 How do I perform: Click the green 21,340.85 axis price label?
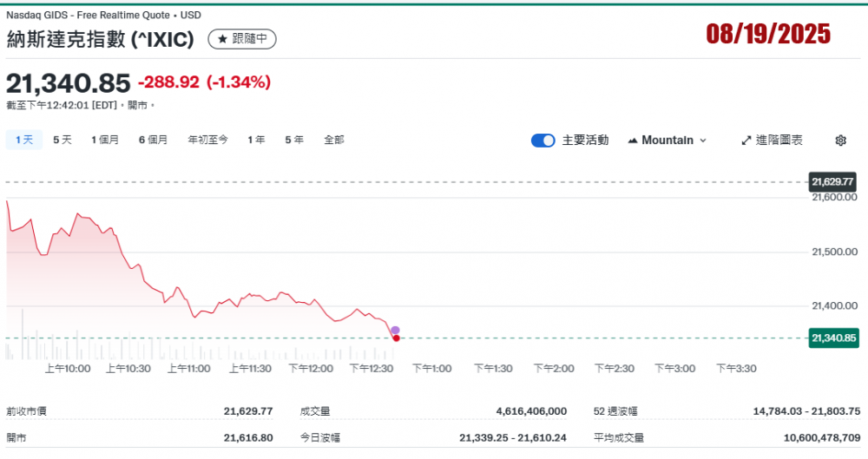point(833,338)
